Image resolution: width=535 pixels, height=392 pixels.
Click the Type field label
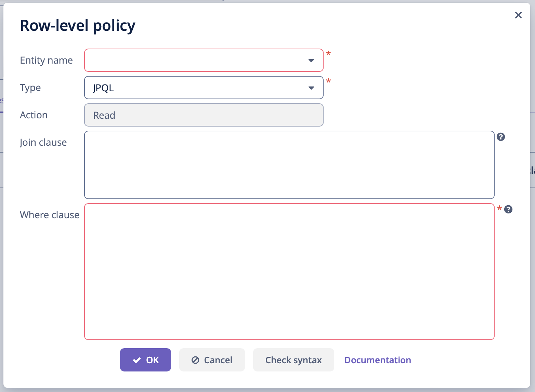[30, 88]
